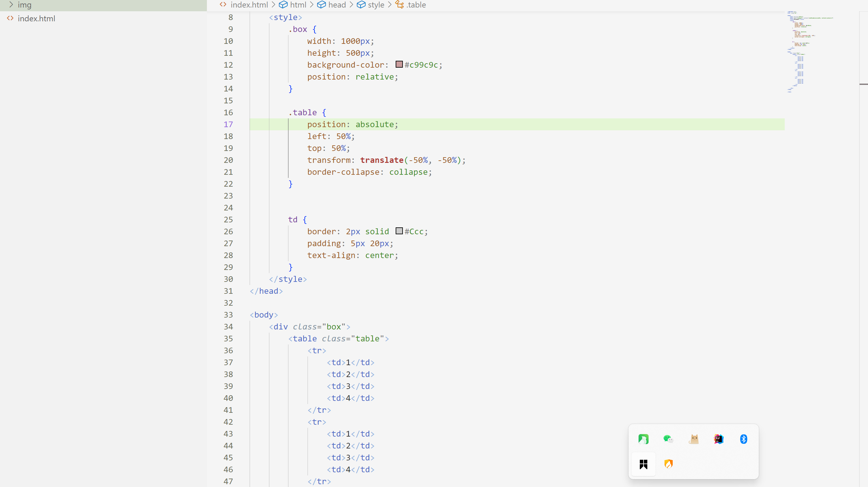Click the 'top: 50%;' declaration
This screenshot has width=868, height=487.
click(329, 148)
